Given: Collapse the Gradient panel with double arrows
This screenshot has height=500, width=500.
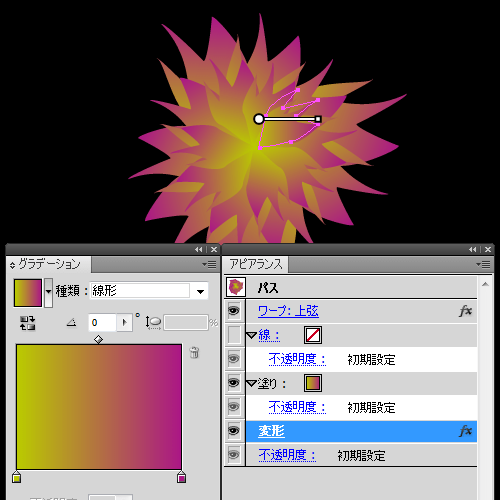Looking at the screenshot, I should (199, 249).
